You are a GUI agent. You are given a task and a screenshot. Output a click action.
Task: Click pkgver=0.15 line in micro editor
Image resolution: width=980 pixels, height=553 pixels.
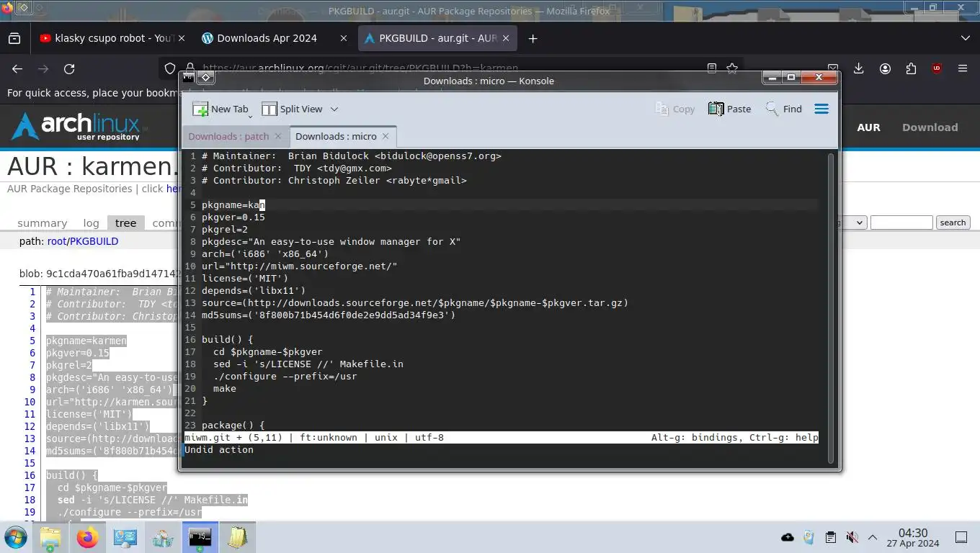click(x=233, y=217)
